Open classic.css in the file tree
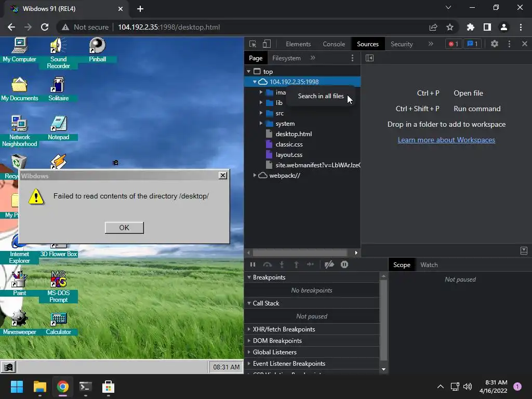The height and width of the screenshot is (399, 532). 289,144
